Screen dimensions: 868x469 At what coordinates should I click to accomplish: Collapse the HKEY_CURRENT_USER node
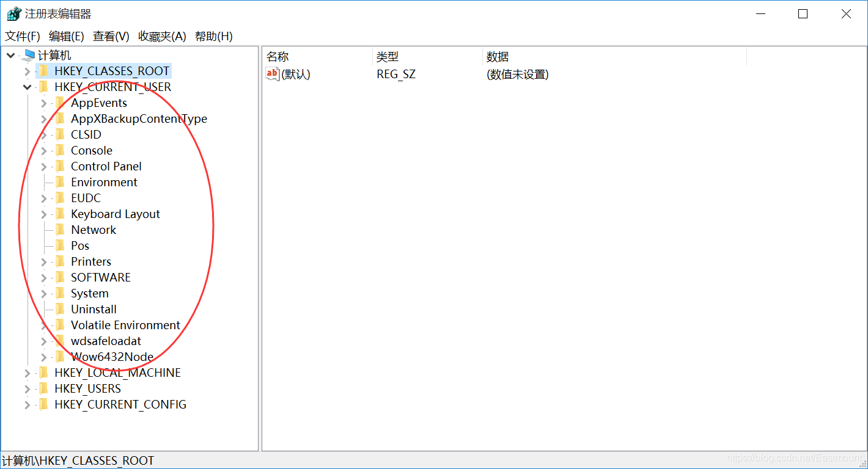tap(27, 87)
